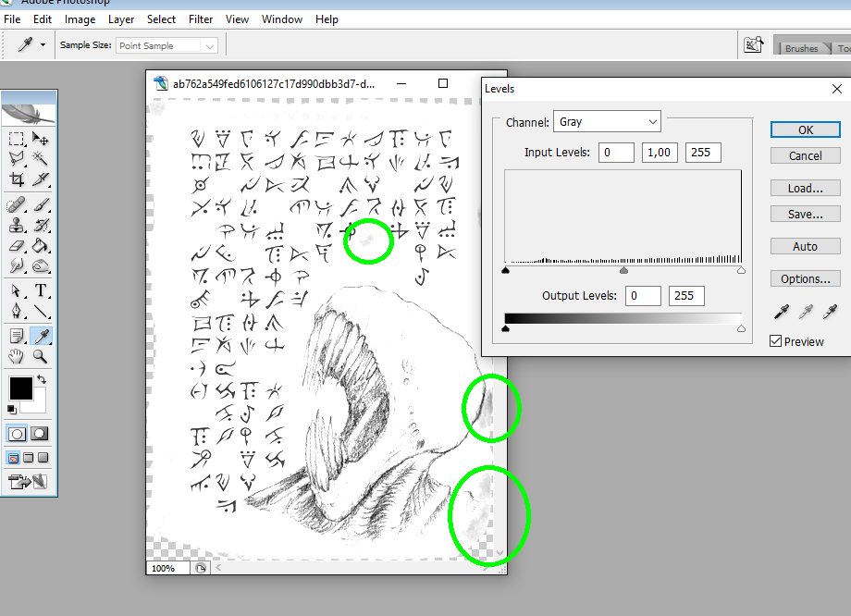Click the white input levels slider handle
This screenshot has height=616, width=851.
pyautogui.click(x=741, y=270)
